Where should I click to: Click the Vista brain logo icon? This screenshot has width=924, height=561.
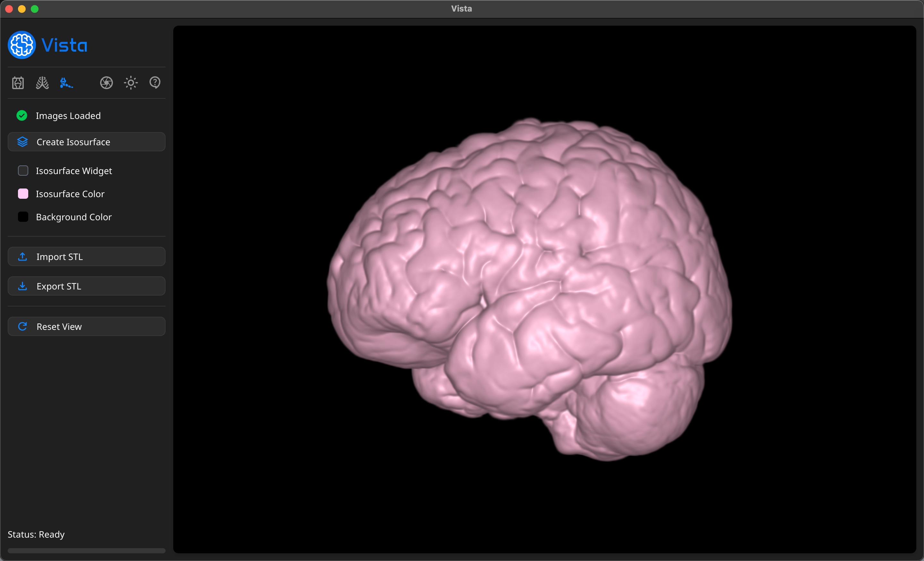click(x=22, y=45)
